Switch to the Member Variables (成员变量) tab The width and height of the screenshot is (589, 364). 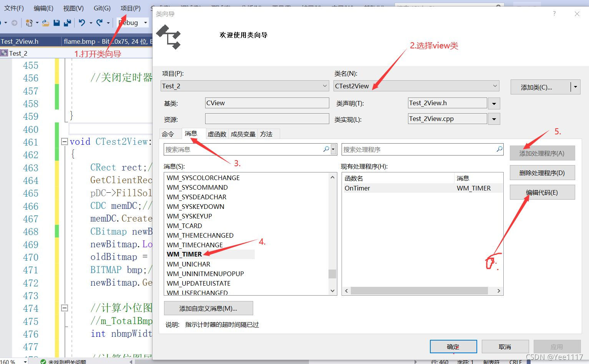pos(243,134)
